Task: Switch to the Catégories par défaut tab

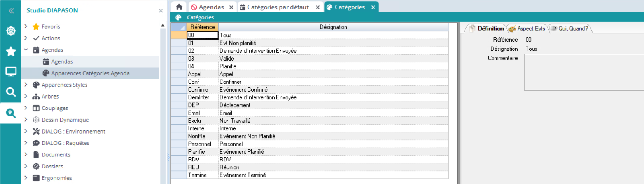Action: [278, 7]
